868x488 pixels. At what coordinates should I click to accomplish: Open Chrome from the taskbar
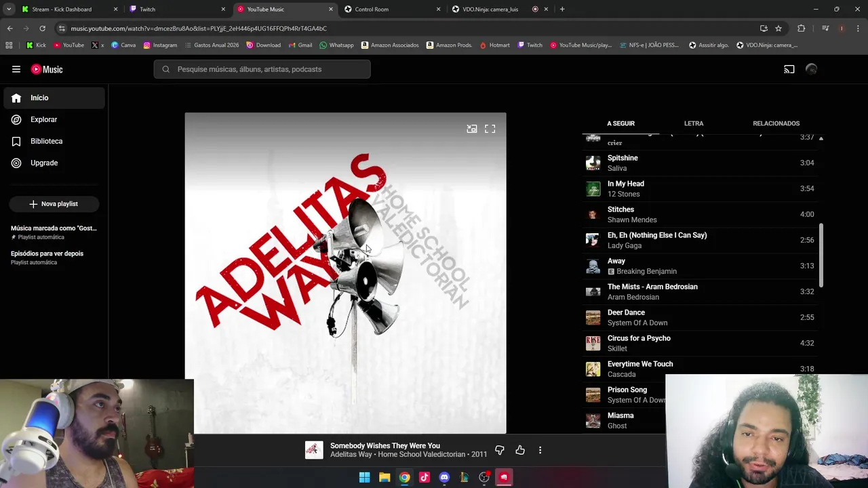404,477
